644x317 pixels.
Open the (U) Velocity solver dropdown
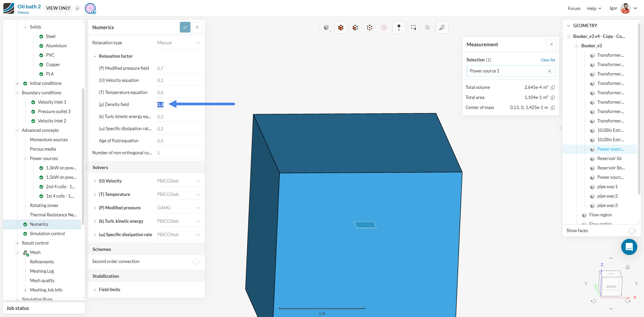[179, 181]
